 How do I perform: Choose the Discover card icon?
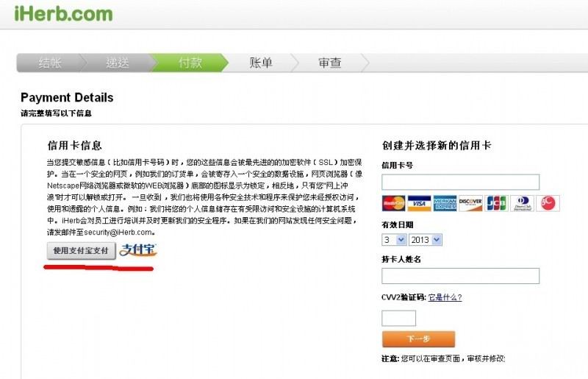click(x=470, y=203)
